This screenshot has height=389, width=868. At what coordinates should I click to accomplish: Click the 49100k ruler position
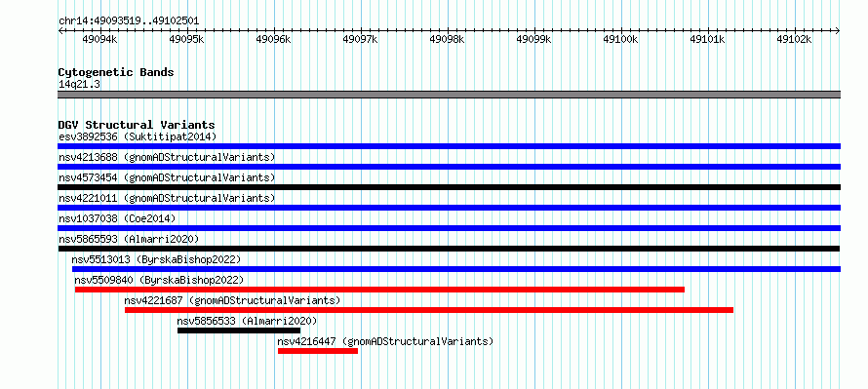tap(621, 39)
